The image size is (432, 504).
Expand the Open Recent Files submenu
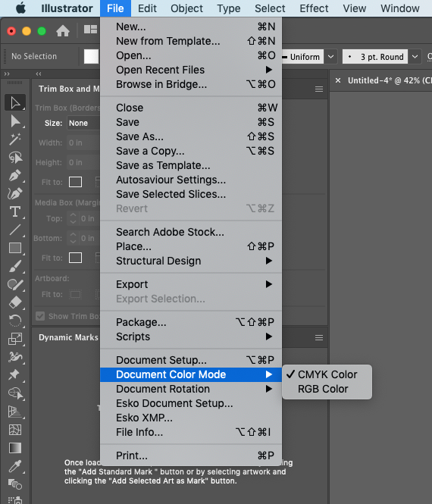point(191,70)
